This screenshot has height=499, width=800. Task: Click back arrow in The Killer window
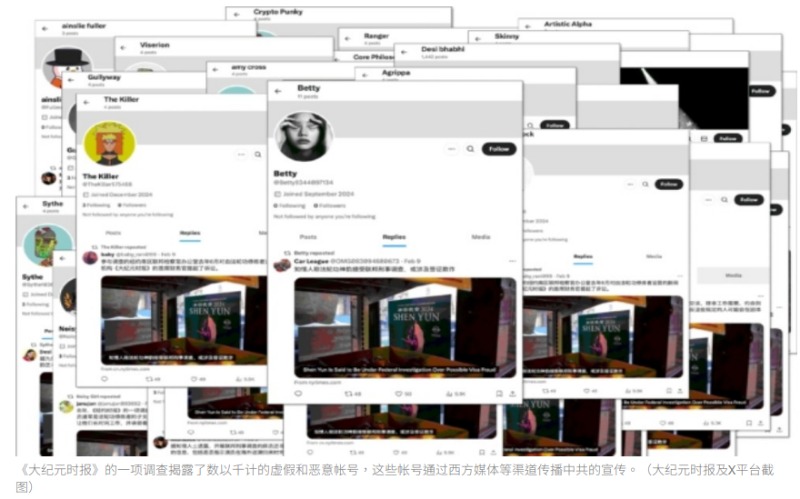[86, 103]
